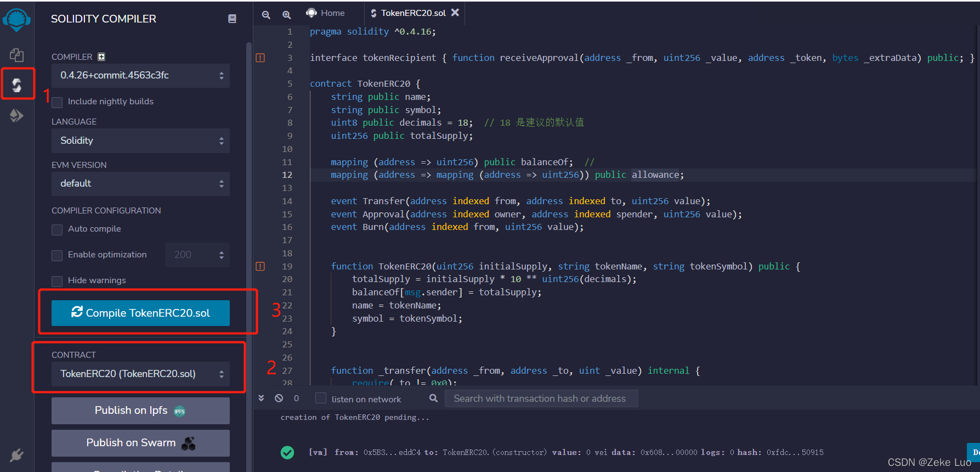Open the Solidity compiler plugin icon
This screenshot has height=472, width=980.
tap(16, 85)
